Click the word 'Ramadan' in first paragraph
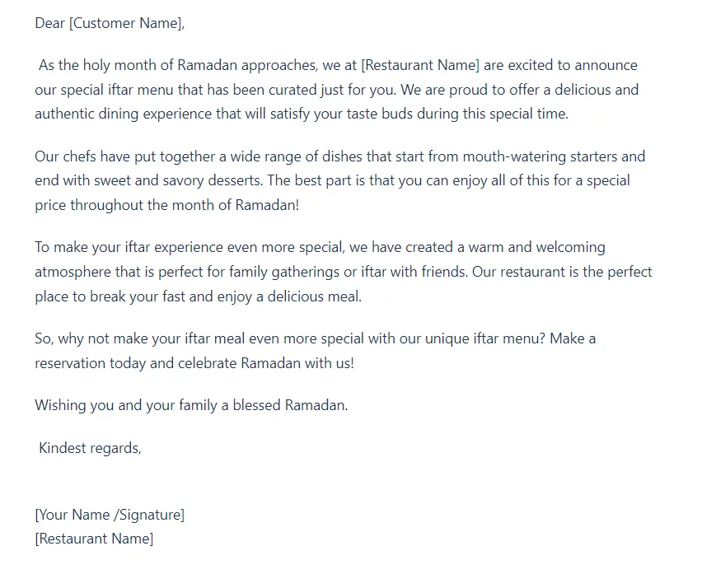 [207, 65]
